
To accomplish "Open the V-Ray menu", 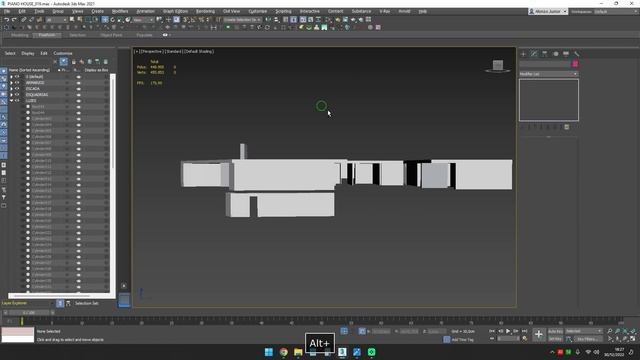I will [384, 11].
